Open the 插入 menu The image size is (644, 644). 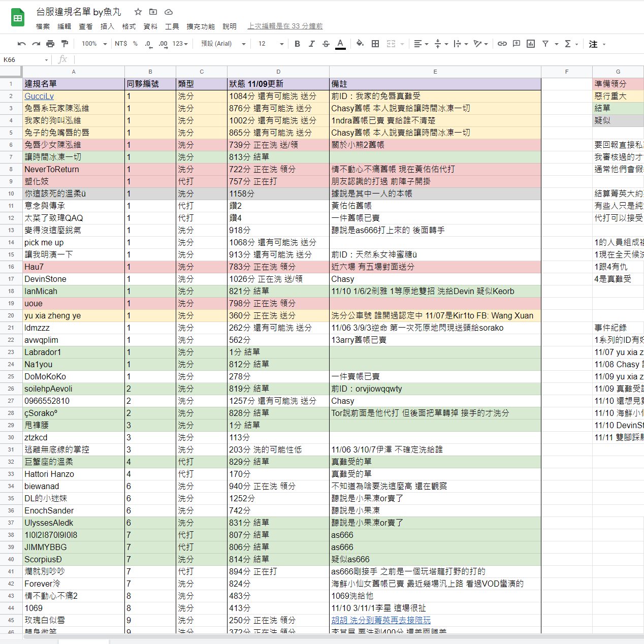click(x=108, y=26)
